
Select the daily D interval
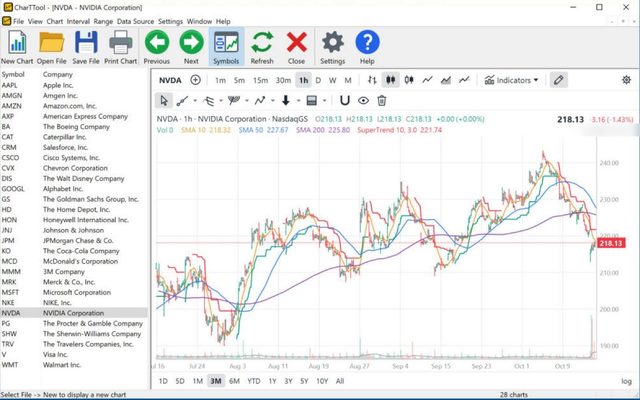tap(318, 80)
